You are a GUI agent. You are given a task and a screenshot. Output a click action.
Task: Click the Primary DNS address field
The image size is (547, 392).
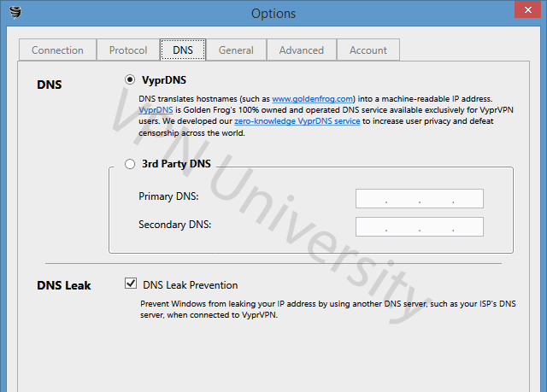tap(420, 199)
